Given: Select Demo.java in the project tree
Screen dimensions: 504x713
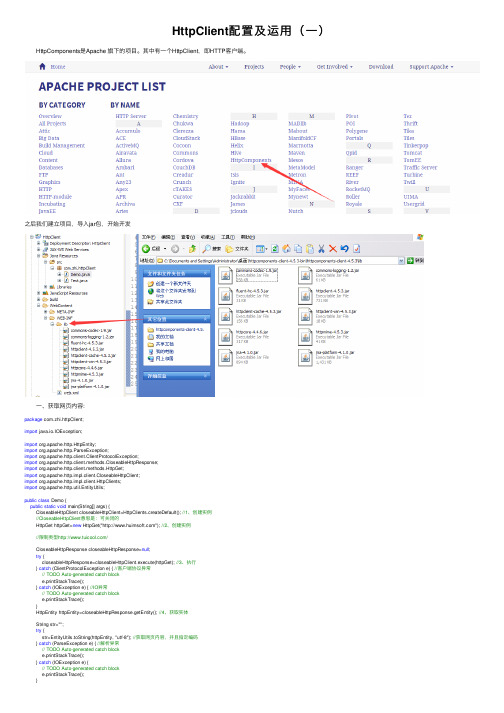Looking at the screenshot, I should click(x=80, y=275).
